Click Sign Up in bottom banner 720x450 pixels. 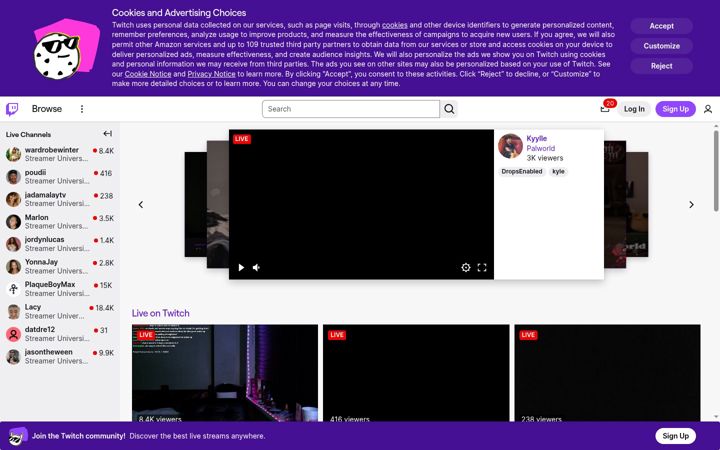tap(675, 436)
